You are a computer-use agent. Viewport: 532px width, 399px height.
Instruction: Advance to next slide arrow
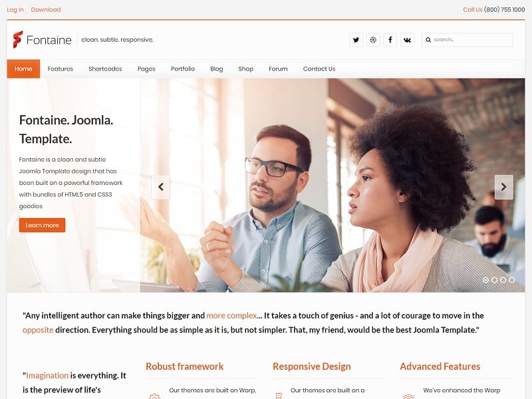(504, 187)
